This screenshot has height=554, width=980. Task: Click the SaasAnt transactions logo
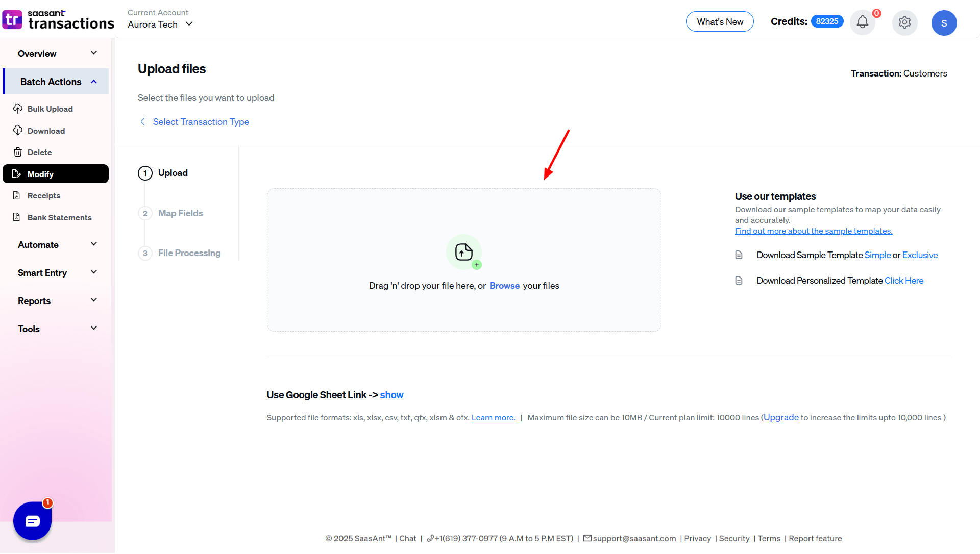(58, 19)
